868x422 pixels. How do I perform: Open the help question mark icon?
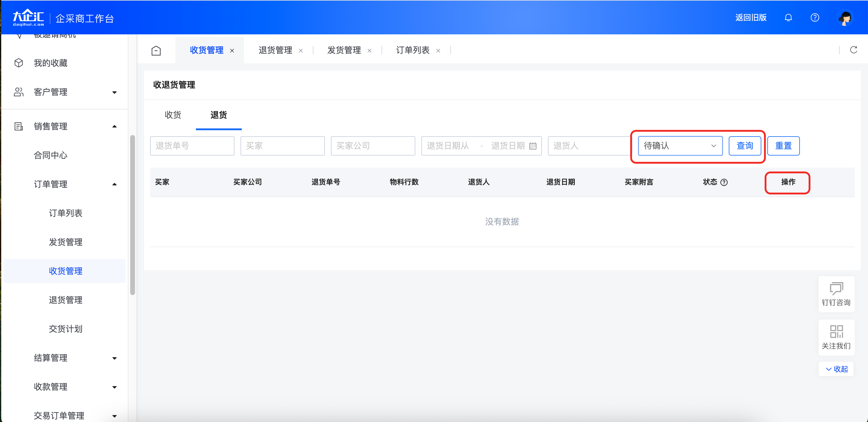click(x=815, y=17)
